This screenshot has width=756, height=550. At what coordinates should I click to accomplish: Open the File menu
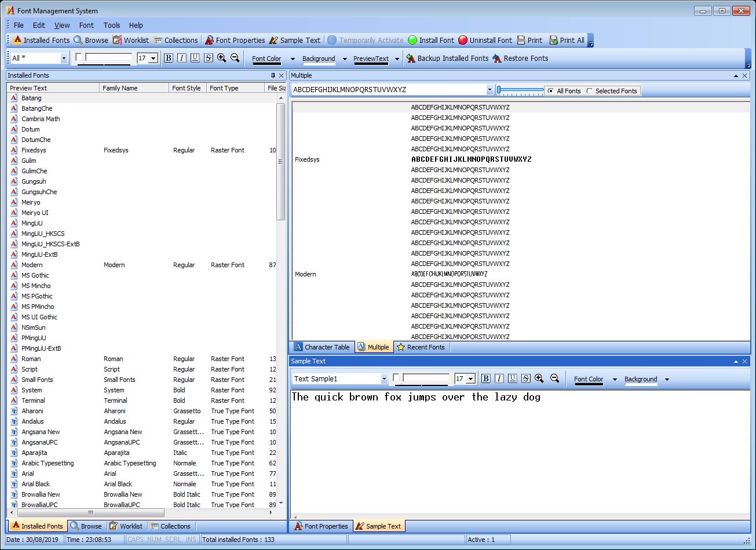(x=19, y=25)
